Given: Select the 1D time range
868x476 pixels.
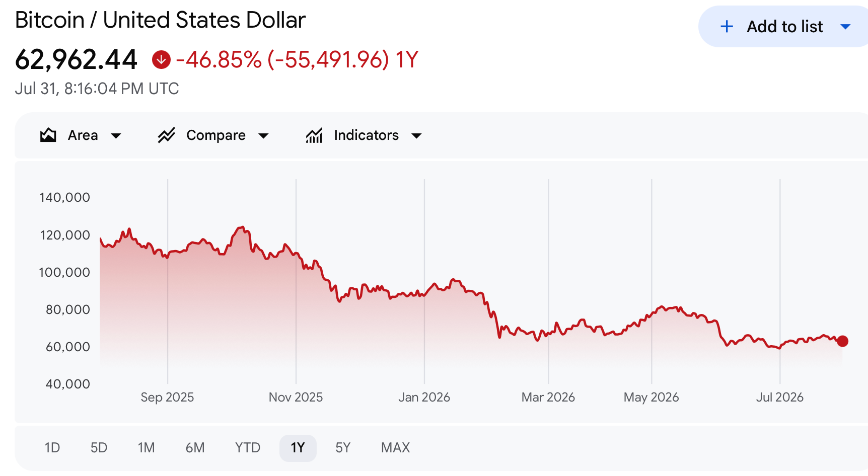Looking at the screenshot, I should tap(52, 448).
